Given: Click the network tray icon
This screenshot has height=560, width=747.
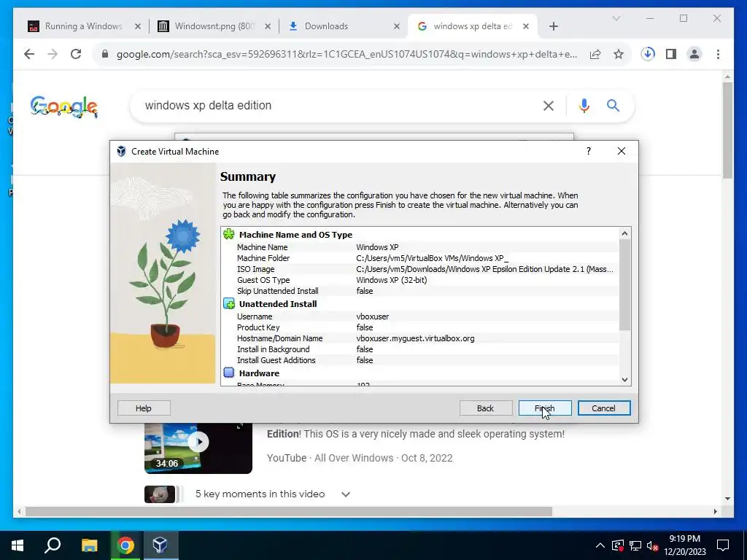Looking at the screenshot, I should pos(635,545).
